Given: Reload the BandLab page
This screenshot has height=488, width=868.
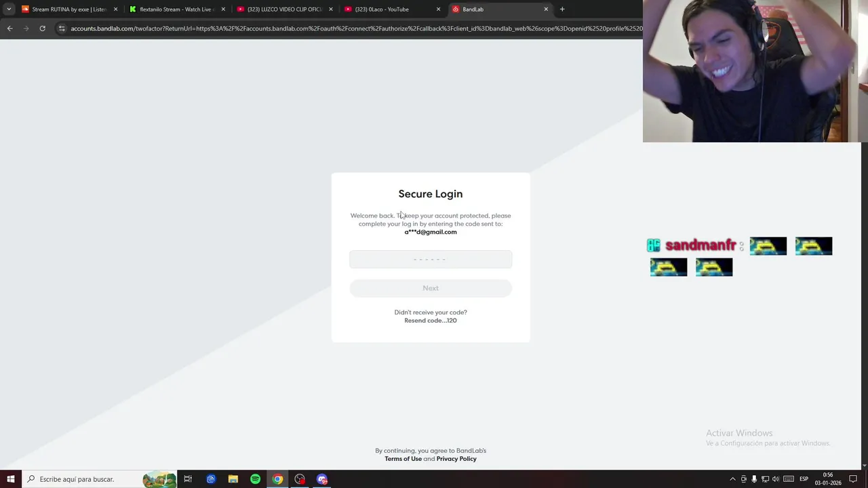Looking at the screenshot, I should pyautogui.click(x=42, y=28).
